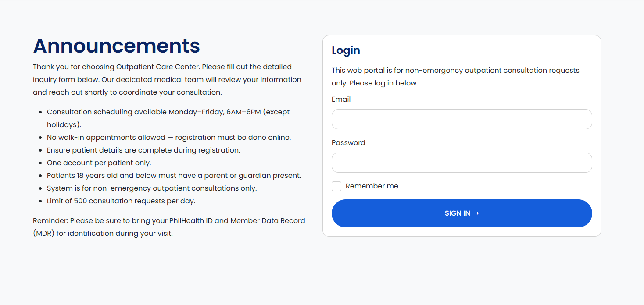Click the one account per patient bullet
644x305 pixels.
coord(99,163)
